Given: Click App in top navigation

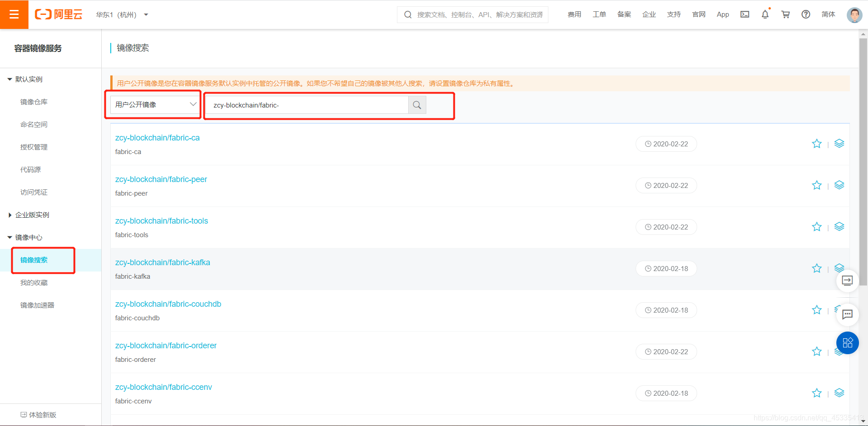Looking at the screenshot, I should [x=723, y=14].
